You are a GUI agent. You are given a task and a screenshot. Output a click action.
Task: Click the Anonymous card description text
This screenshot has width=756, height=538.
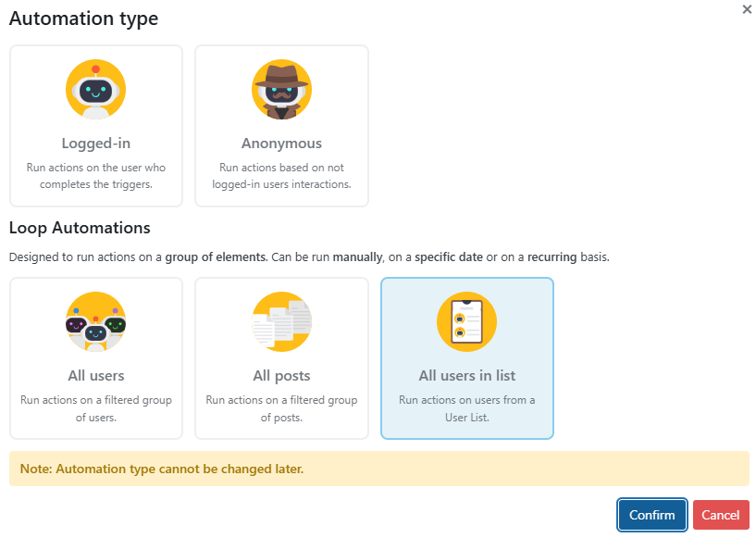(x=281, y=176)
